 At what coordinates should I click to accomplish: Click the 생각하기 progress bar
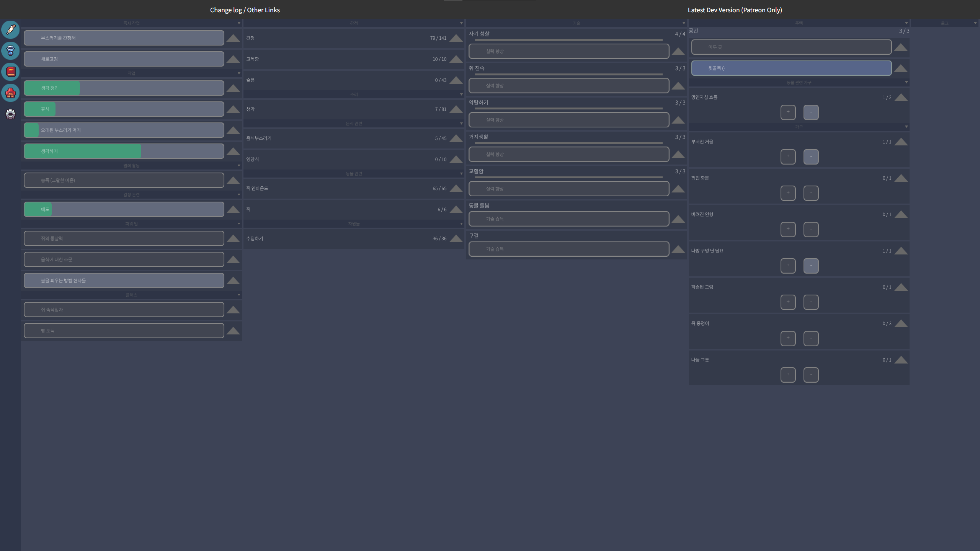[x=124, y=151]
